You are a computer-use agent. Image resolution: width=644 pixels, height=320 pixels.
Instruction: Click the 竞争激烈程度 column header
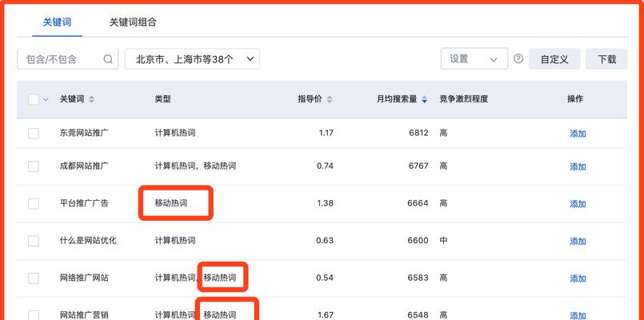click(x=464, y=99)
